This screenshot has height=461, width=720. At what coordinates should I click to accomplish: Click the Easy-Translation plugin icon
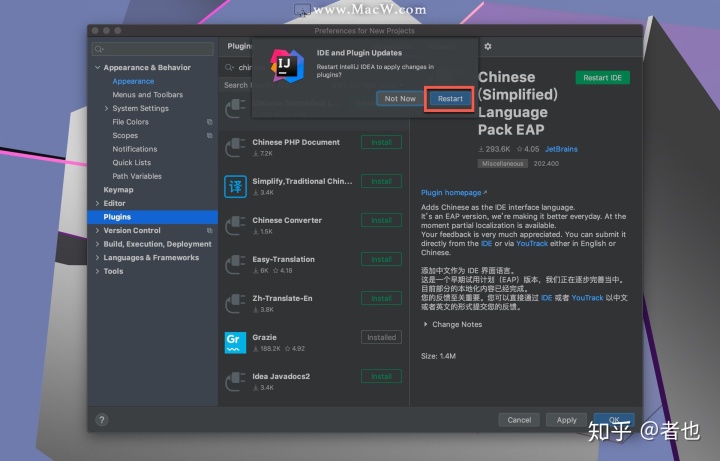(x=235, y=265)
